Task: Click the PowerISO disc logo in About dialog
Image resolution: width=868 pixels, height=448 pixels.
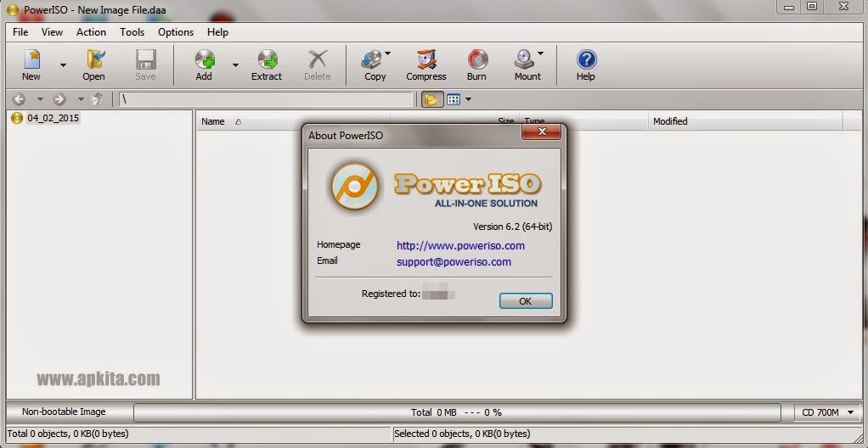Action: (x=354, y=187)
